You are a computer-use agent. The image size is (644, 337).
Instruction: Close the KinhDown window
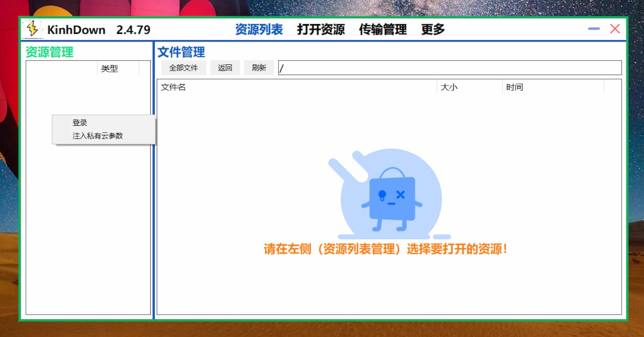point(615,29)
